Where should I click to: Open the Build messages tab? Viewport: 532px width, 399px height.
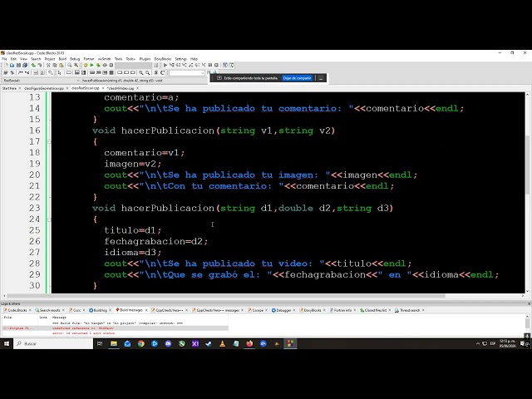(131, 310)
